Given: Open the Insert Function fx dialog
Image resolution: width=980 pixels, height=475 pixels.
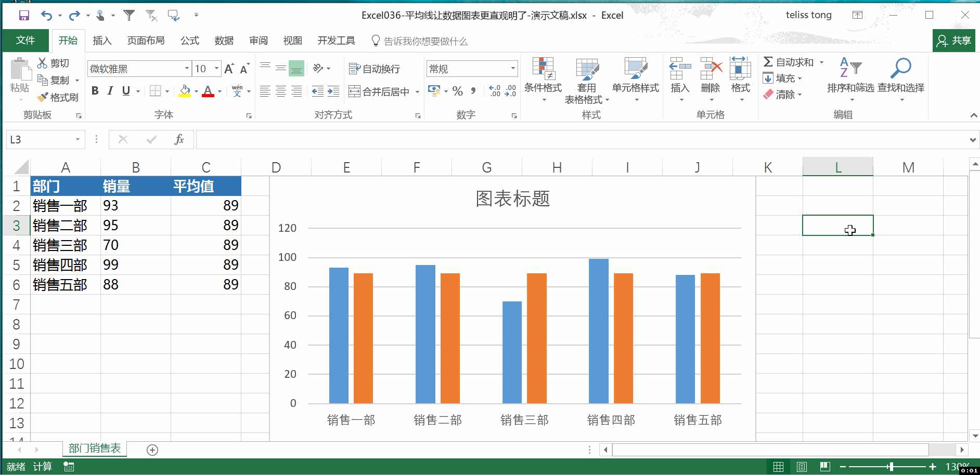Looking at the screenshot, I should point(179,139).
